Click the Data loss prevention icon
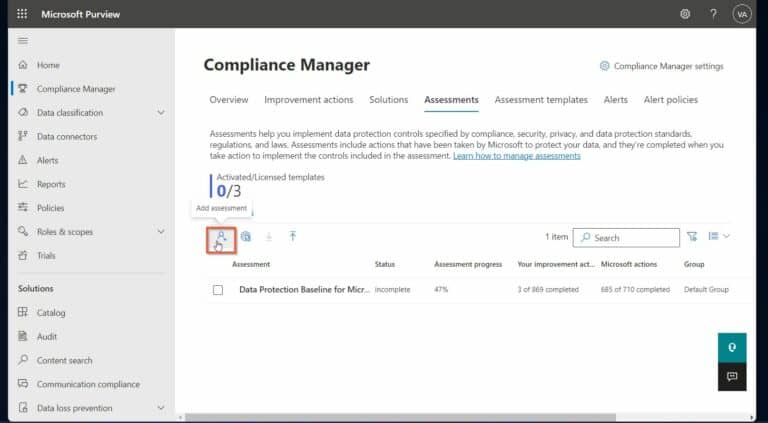This screenshot has height=423, width=768. (23, 408)
